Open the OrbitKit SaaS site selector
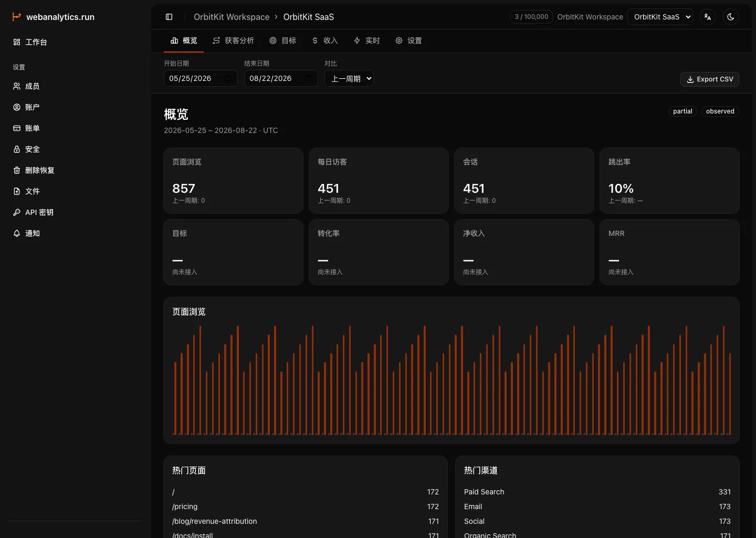This screenshot has width=756, height=538. pos(660,17)
